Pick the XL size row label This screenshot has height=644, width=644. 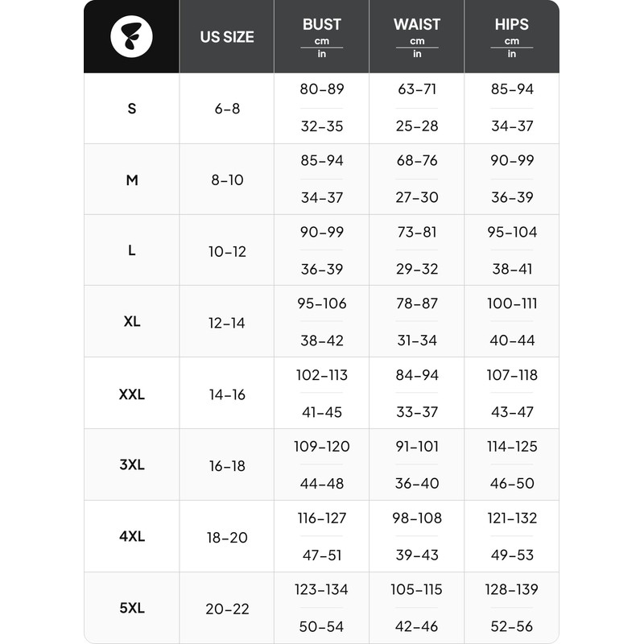[x=132, y=322]
